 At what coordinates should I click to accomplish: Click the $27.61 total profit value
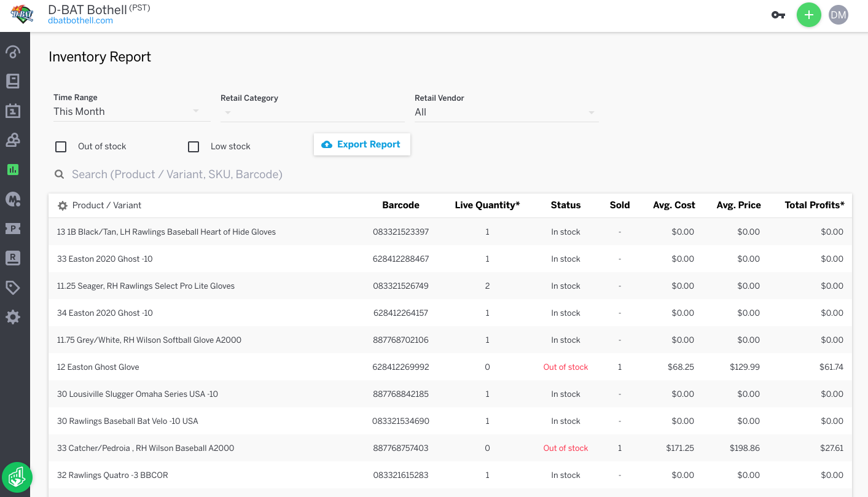tap(831, 448)
